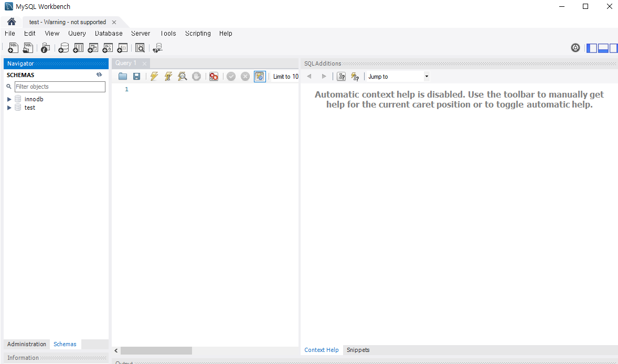Close the test connection tab
Screen dimensions: 618x364
114,23
